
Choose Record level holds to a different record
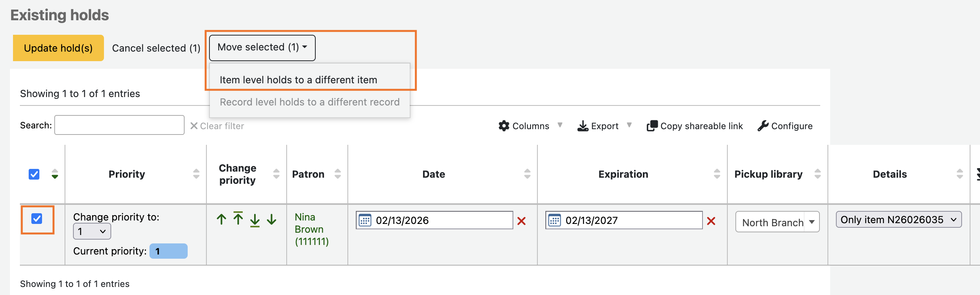click(310, 102)
